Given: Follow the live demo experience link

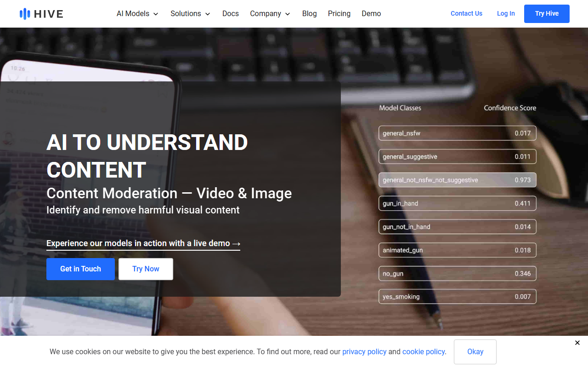Looking at the screenshot, I should point(143,243).
